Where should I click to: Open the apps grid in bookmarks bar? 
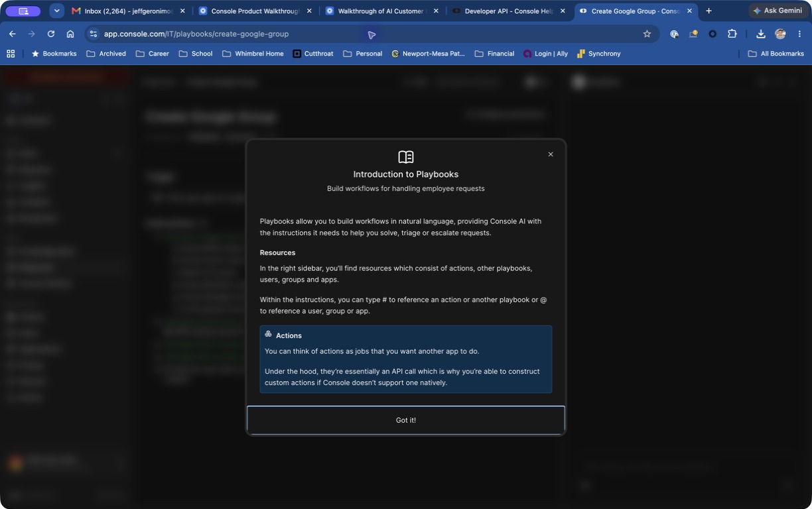tap(11, 54)
